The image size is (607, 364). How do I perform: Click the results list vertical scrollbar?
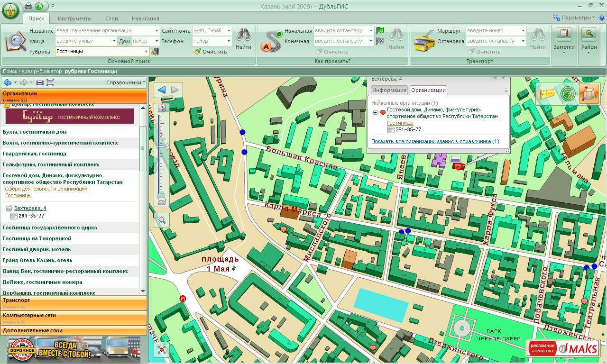click(143, 199)
